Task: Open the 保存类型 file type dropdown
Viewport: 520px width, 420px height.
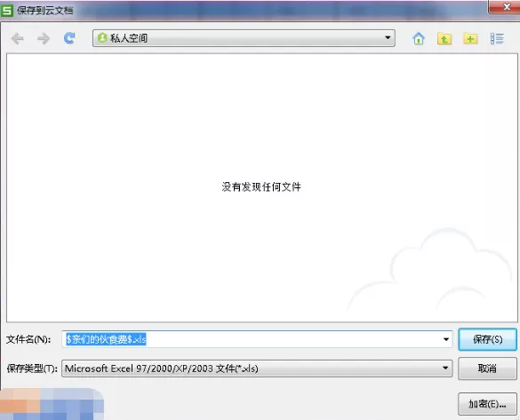Action: (257, 368)
